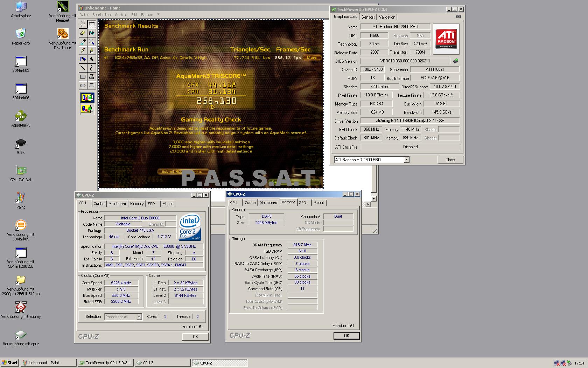Click the Start button on the taskbar
Image resolution: width=588 pixels, height=368 pixels.
(x=10, y=363)
